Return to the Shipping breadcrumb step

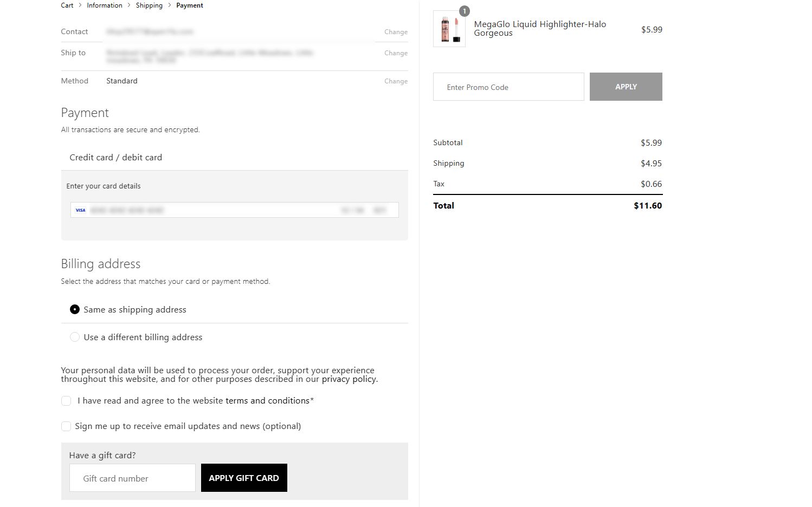pyautogui.click(x=149, y=5)
